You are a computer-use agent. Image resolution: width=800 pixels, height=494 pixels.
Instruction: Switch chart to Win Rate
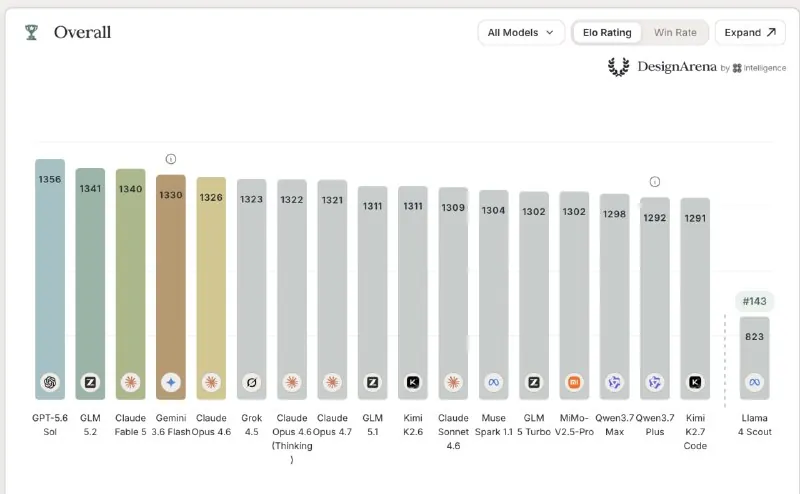(x=675, y=33)
